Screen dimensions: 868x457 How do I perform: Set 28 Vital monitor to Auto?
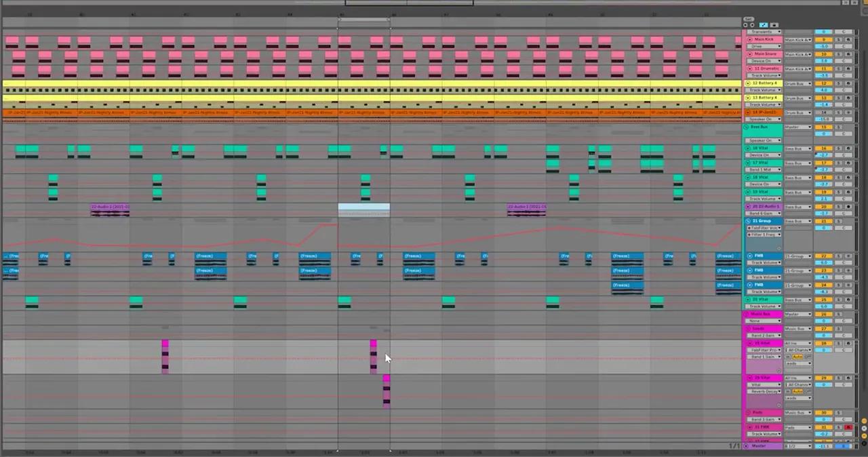797,357
